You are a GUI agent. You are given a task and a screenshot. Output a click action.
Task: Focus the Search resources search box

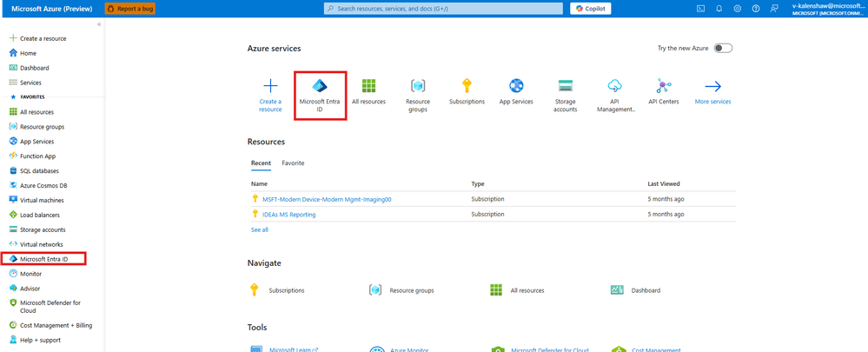(444, 9)
